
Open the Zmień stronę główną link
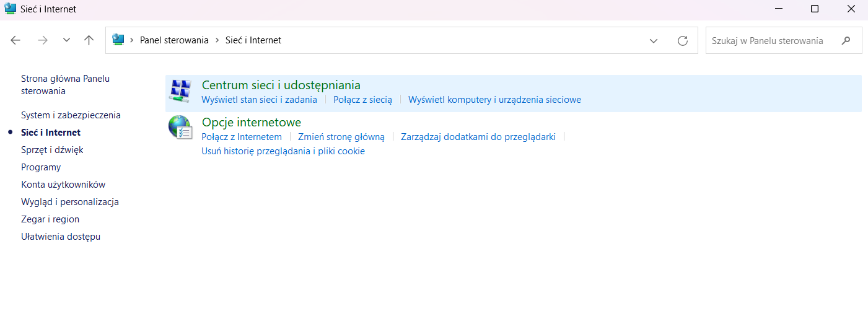click(x=341, y=137)
